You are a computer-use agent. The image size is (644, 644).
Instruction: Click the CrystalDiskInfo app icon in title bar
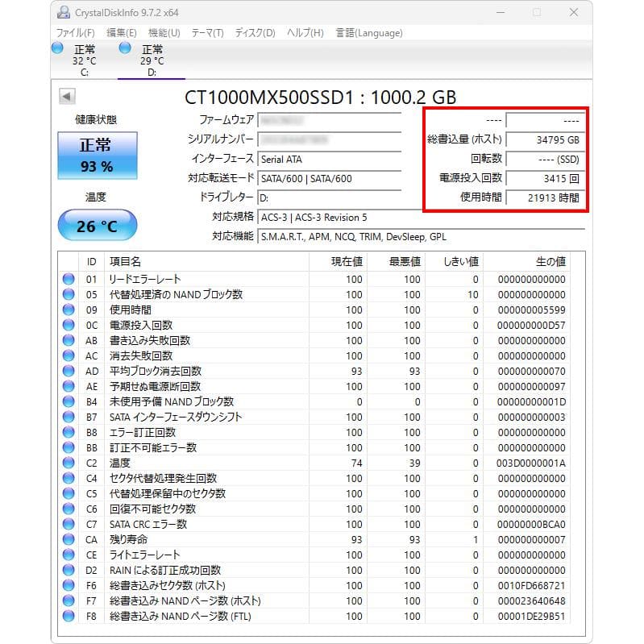[64, 12]
